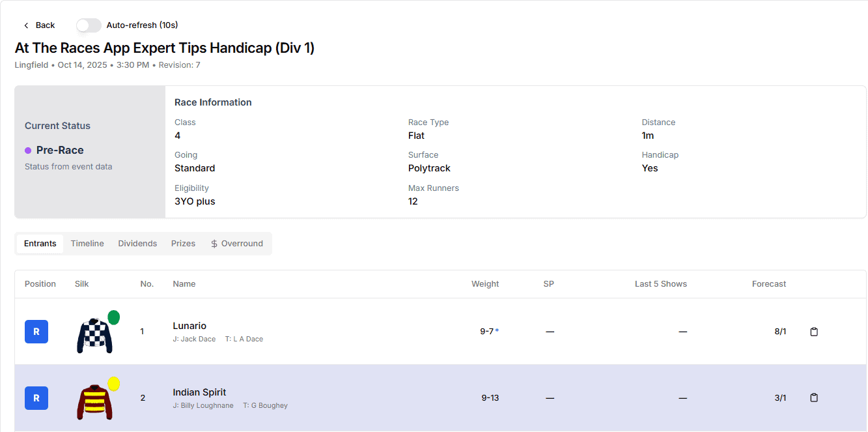
Task: Select the Entrants tab
Action: pyautogui.click(x=40, y=244)
